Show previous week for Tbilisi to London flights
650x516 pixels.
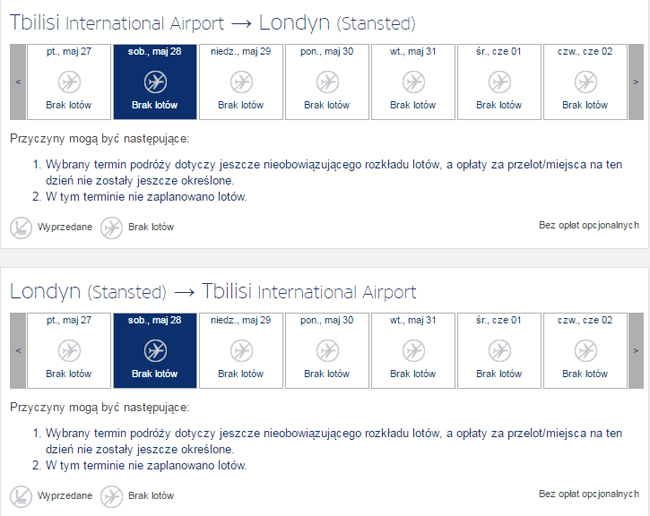[x=17, y=82]
